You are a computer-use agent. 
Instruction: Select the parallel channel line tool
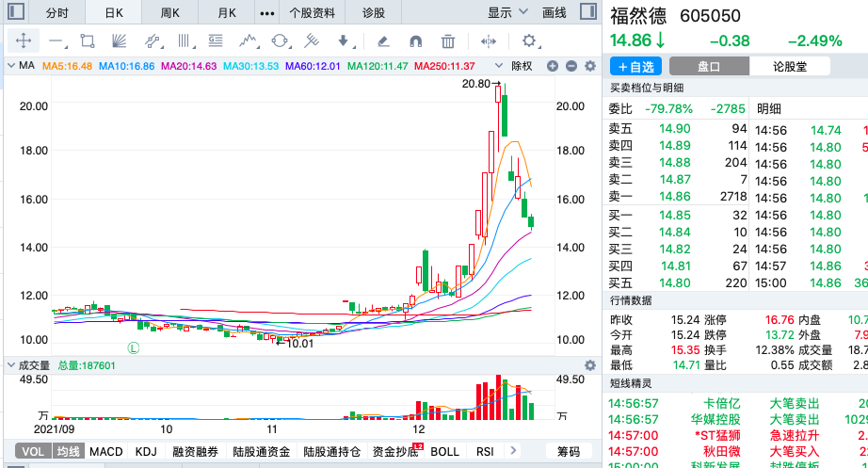[x=153, y=41]
